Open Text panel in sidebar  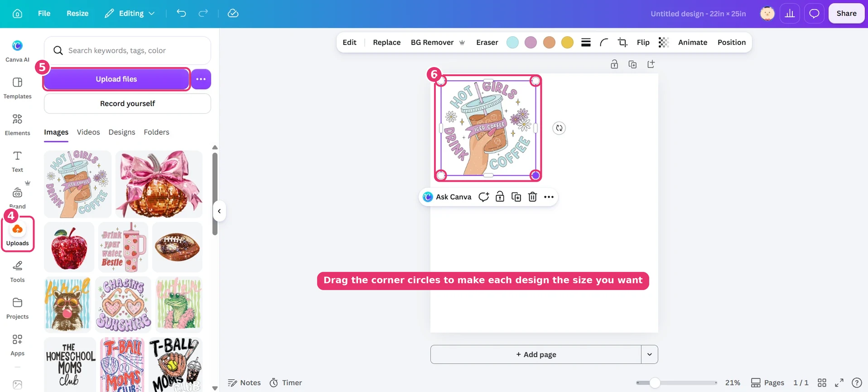click(x=17, y=161)
